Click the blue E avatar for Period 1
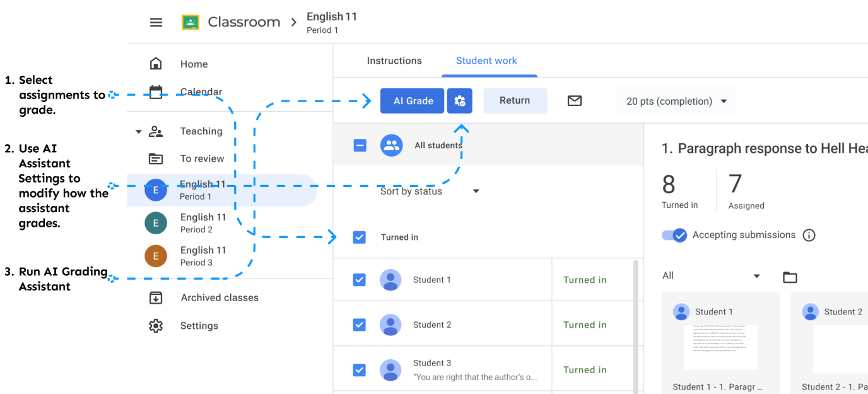Viewport: 868px width, 394px height. click(x=156, y=190)
